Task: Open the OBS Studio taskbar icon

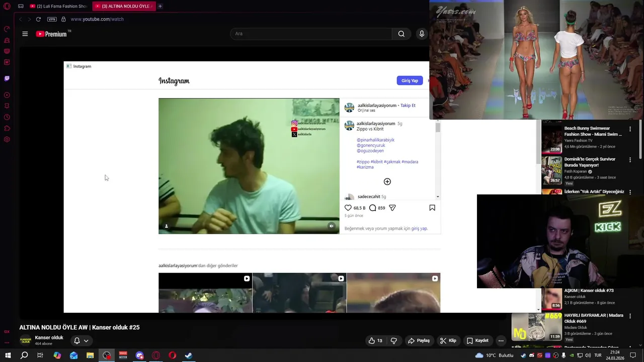Action: pos(107,355)
